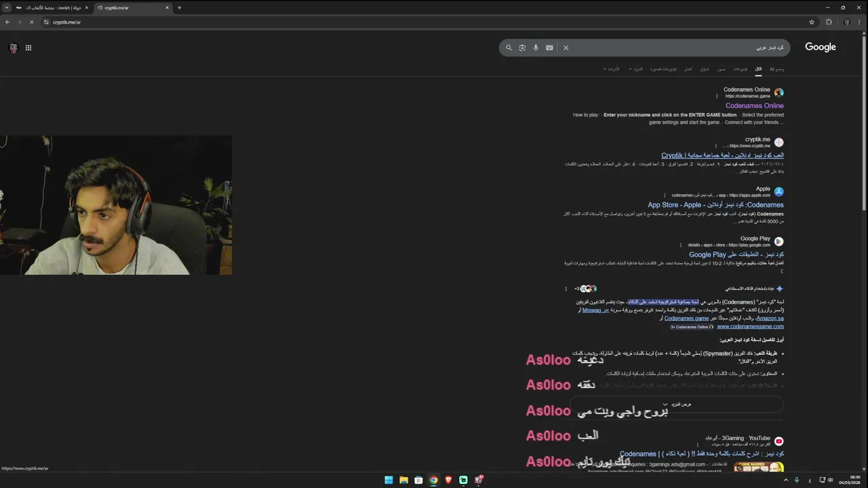Open AI overview three-dots options
The height and width of the screenshot is (488, 868).
click(566, 289)
